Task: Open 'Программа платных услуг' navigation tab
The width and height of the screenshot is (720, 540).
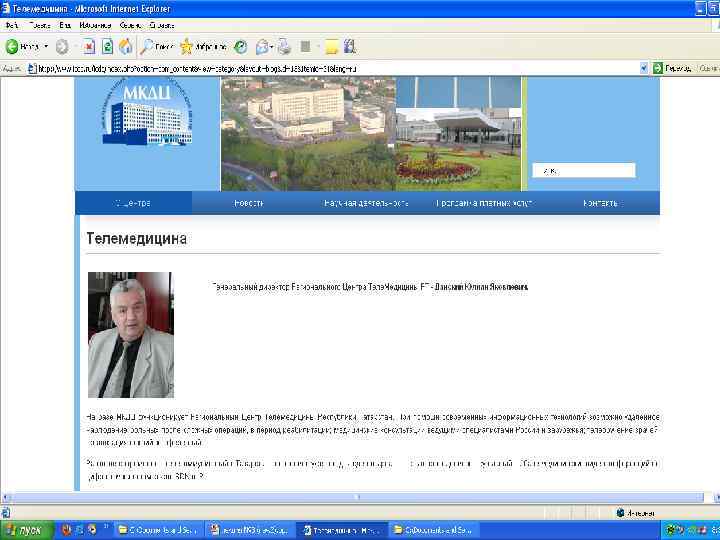Action: pyautogui.click(x=484, y=203)
